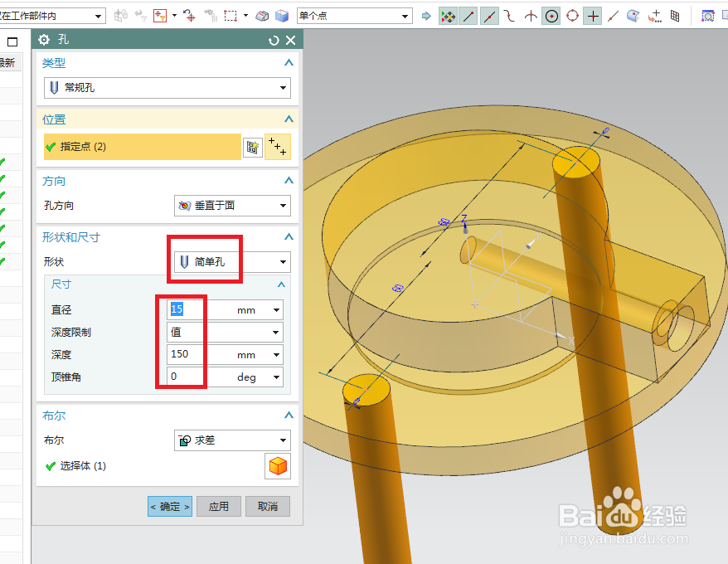Click blue right-arrow icon beside 单个点

425,17
